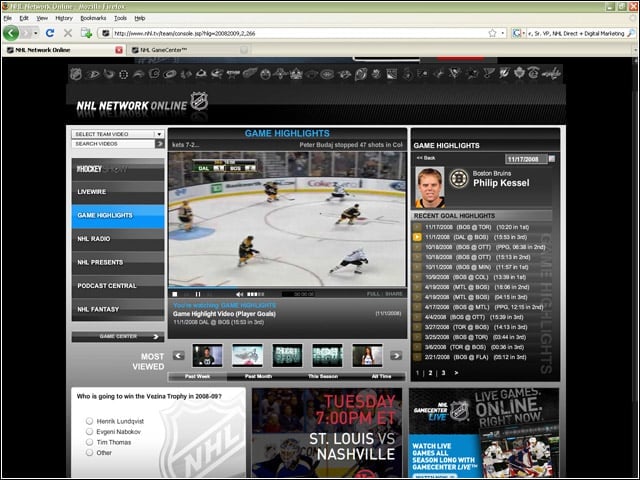Select the Colorado Avalanche team logo

tap(201, 74)
